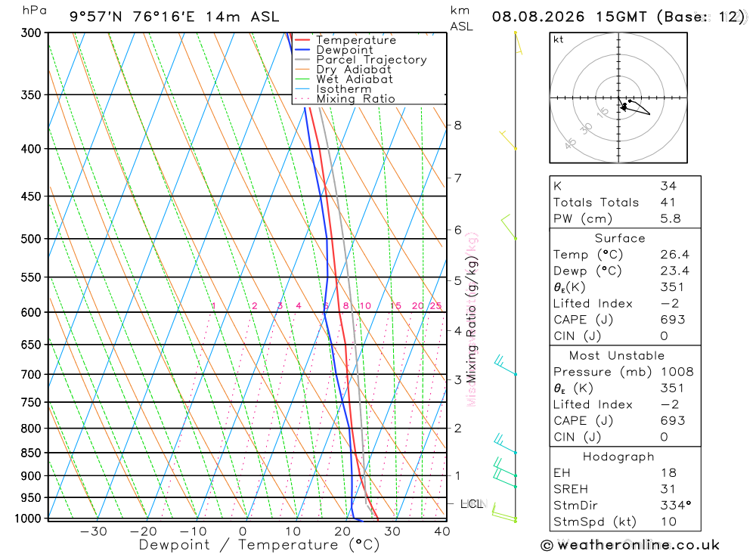Viewport: 756px width, 554px height.
Task: Click the green wind barb at 500 hPa
Action: tap(509, 227)
